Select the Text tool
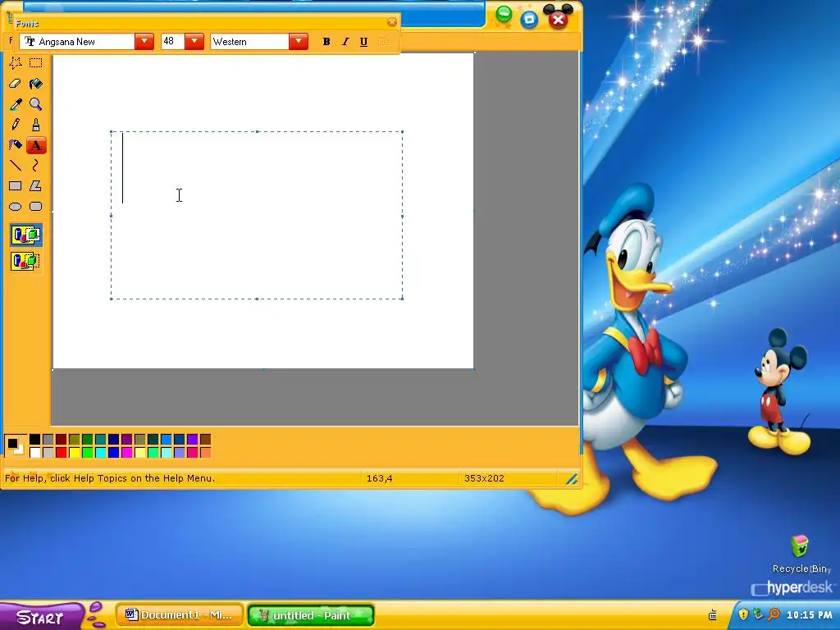Image resolution: width=840 pixels, height=630 pixels. [36, 145]
